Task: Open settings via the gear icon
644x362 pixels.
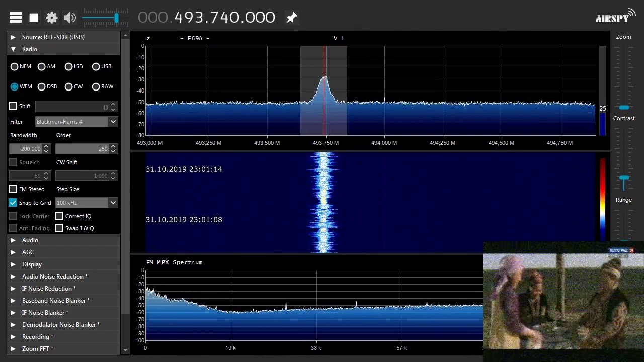Action: [x=52, y=18]
